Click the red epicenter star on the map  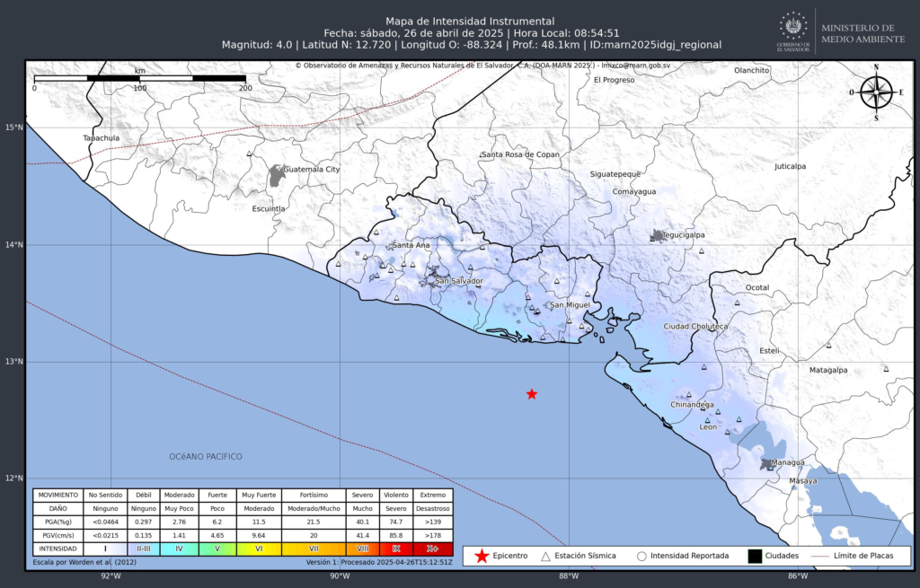point(532,394)
